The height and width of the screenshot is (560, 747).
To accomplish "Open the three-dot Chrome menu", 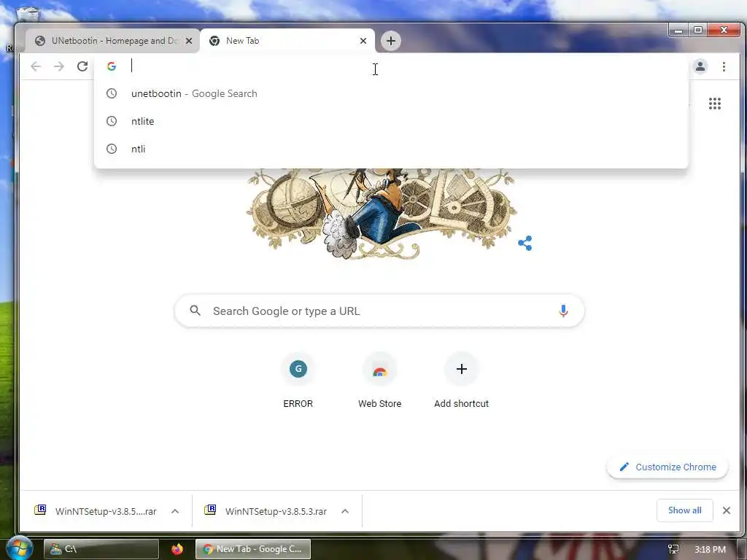I will coord(724,66).
